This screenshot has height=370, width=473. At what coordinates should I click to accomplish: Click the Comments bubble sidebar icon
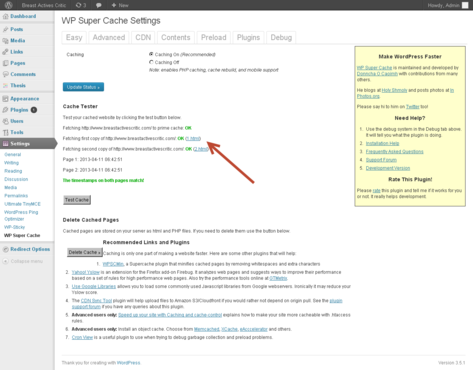[5, 74]
